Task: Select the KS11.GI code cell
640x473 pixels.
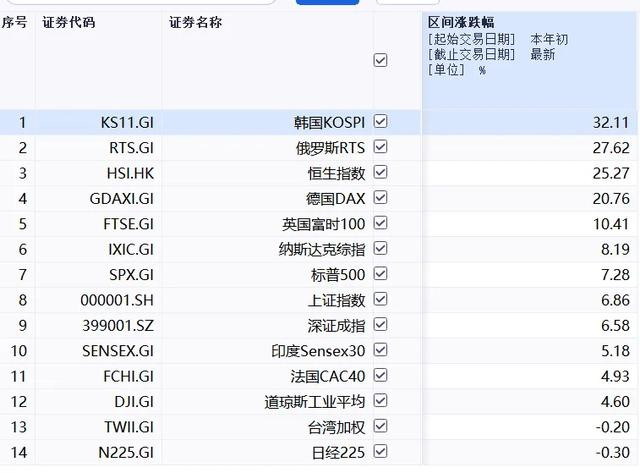Action: coord(98,122)
